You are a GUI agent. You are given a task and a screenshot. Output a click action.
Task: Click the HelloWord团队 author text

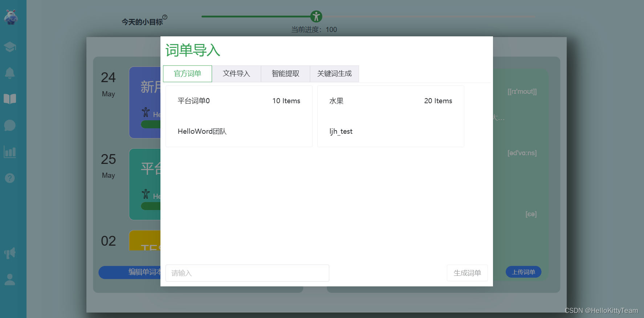point(202,132)
